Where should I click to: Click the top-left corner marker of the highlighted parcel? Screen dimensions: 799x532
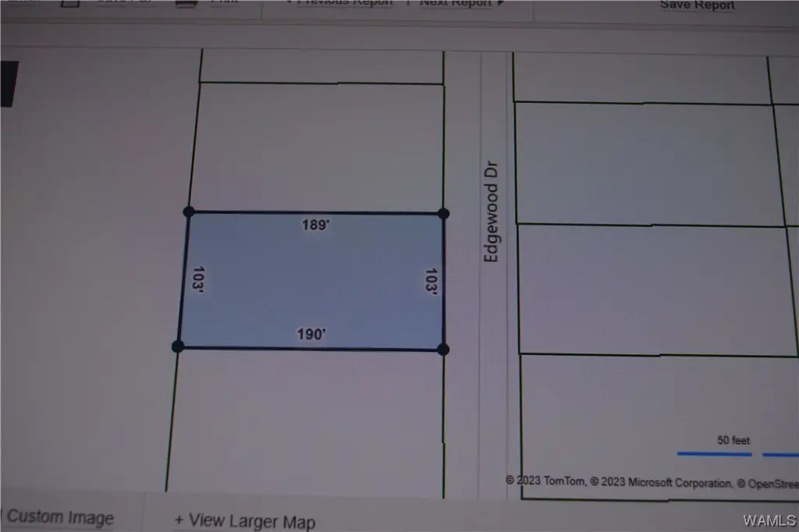[x=188, y=211]
